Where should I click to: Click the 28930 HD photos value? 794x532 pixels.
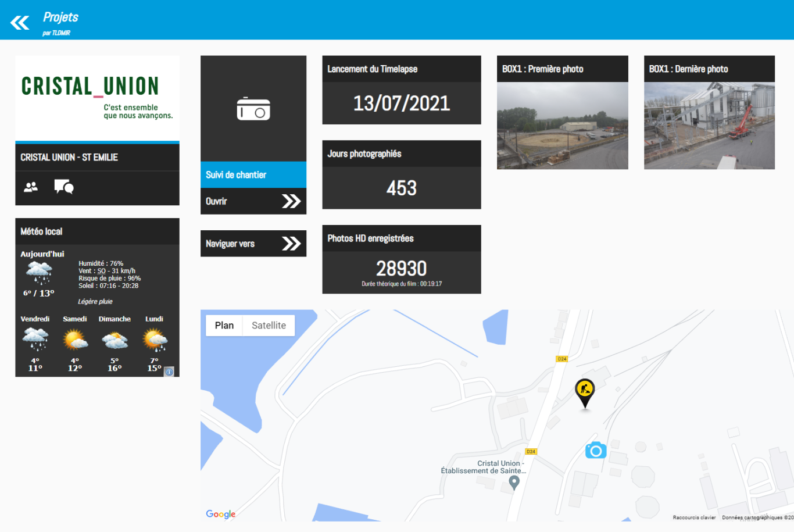tap(402, 268)
